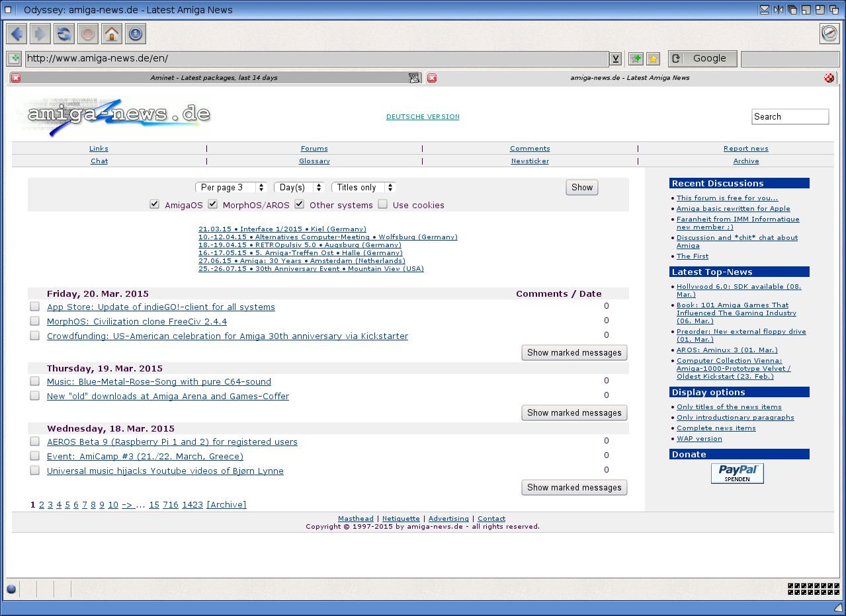This screenshot has width=846, height=616.
Task: Select the amiga-news.de Latest Amiga News tab
Action: (630, 78)
